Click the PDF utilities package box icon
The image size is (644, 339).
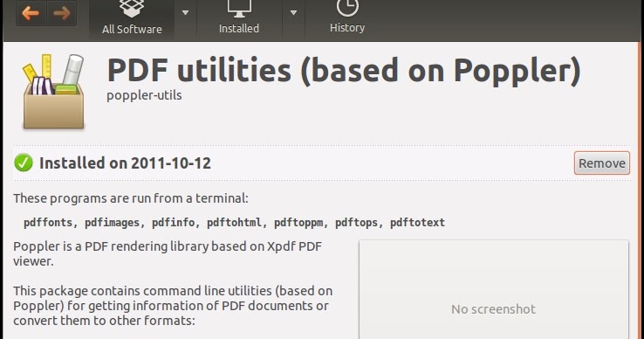(53, 92)
